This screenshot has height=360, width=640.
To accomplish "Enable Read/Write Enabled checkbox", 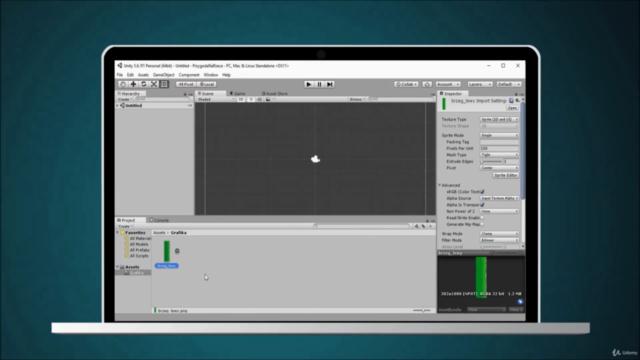I will click(x=482, y=218).
